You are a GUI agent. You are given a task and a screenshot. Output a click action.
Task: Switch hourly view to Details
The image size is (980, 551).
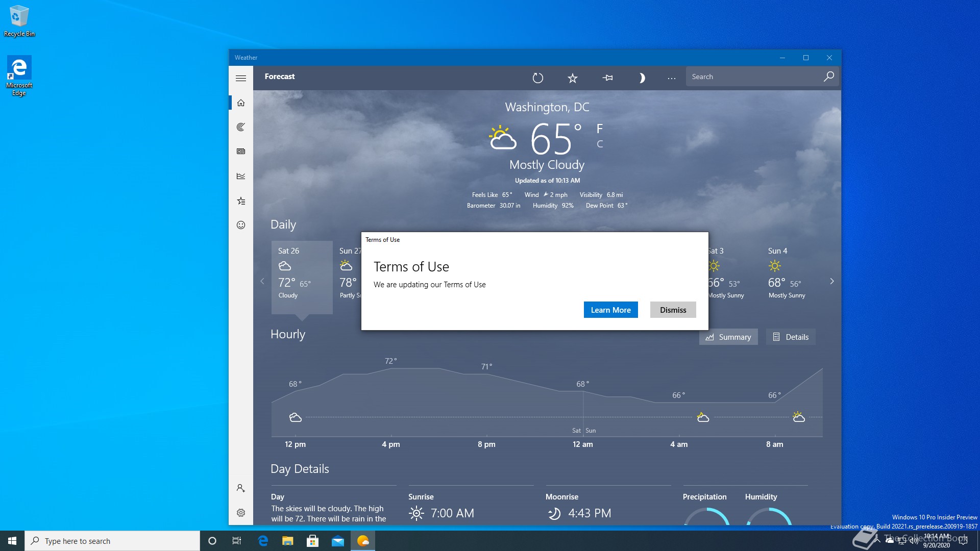tap(791, 337)
